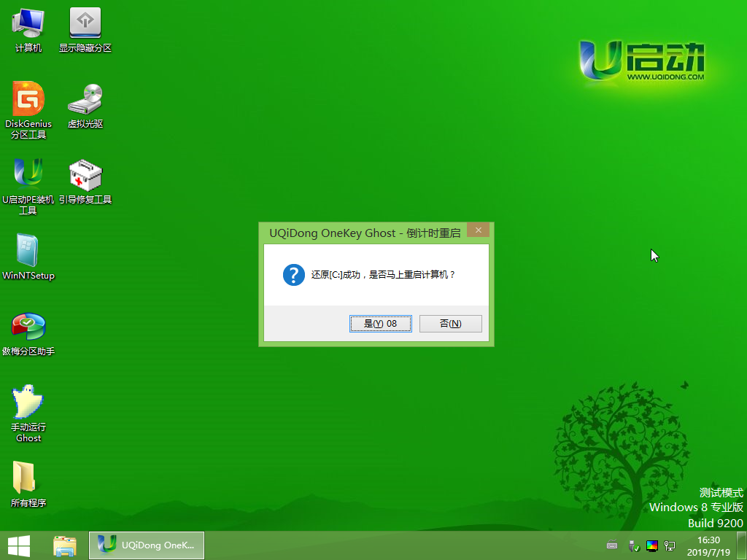
Task: Open the taskbar clock showing 16:30
Action: (708, 545)
